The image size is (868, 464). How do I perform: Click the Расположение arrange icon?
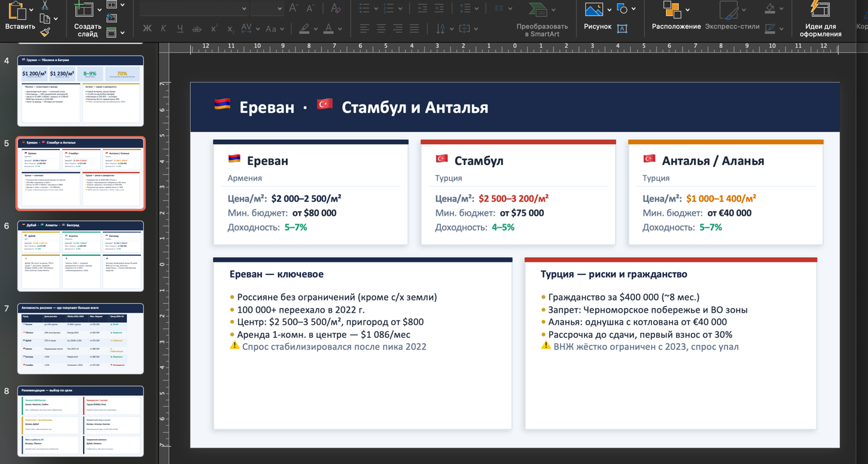672,9
